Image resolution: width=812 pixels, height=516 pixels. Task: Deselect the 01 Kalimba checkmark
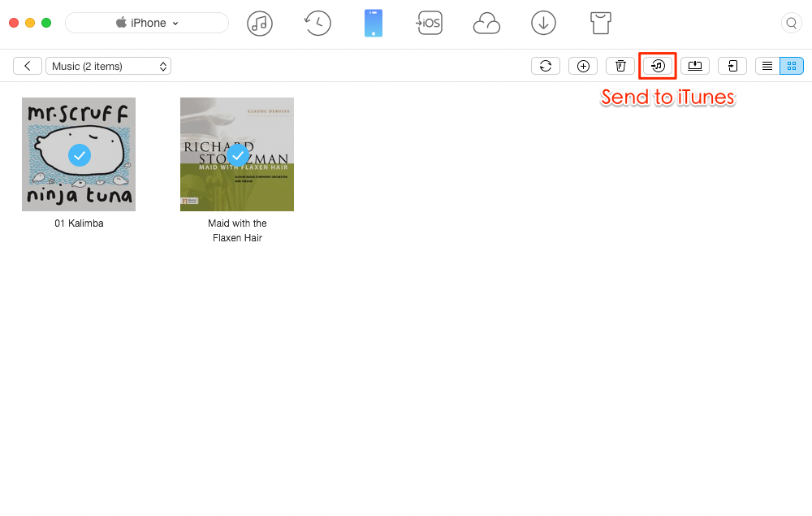80,155
